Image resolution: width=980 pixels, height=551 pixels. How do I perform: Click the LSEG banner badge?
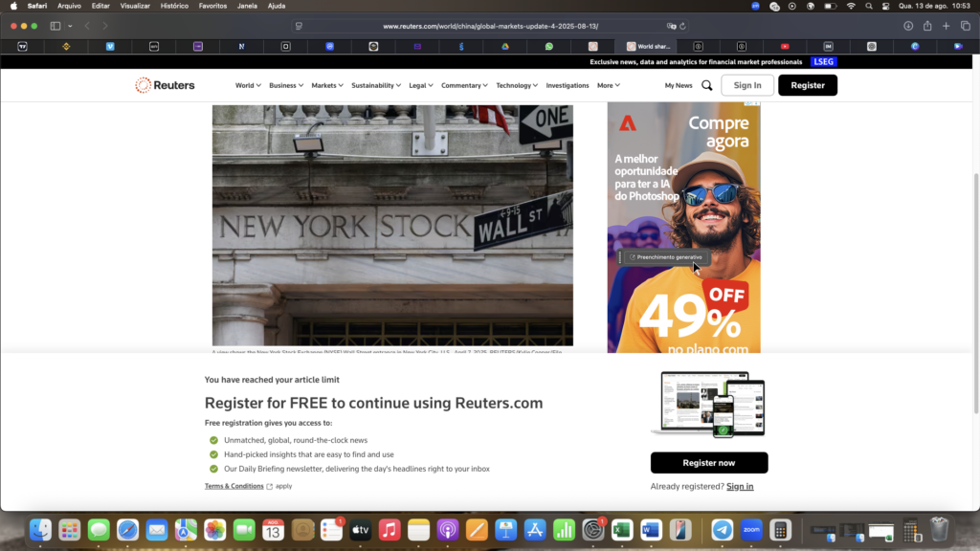pyautogui.click(x=824, y=62)
